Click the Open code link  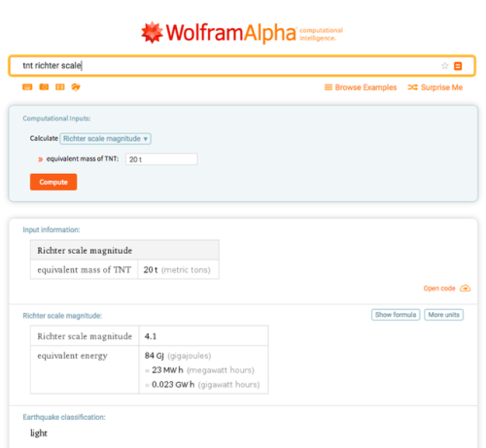pos(439,289)
